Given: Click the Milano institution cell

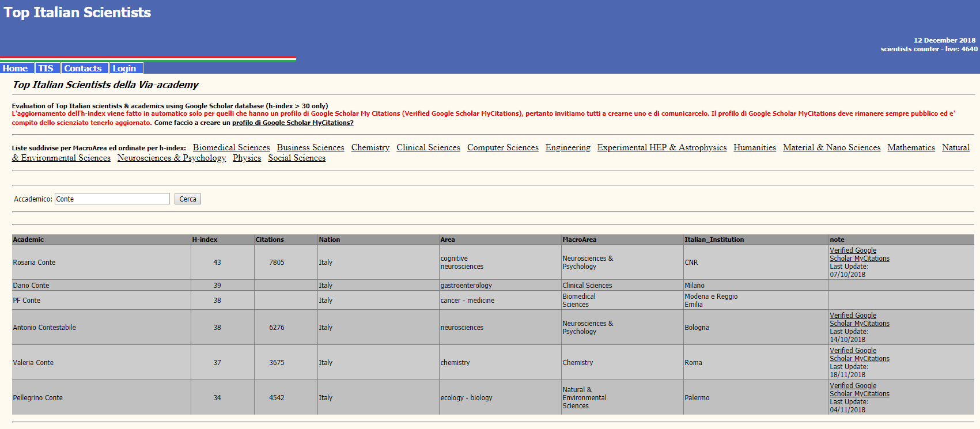Looking at the screenshot, I should point(756,286).
